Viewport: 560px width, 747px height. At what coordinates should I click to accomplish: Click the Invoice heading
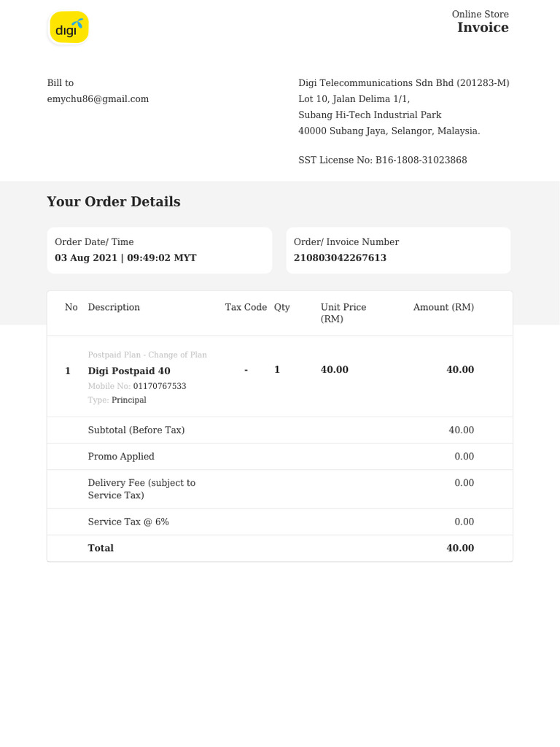pos(483,28)
